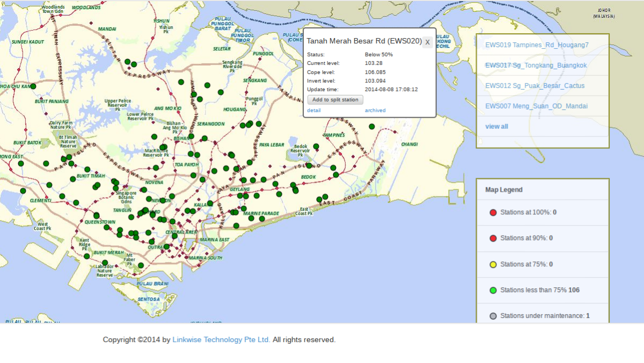Viewport: 644px width, 363px height.
Task: Select station marker at Bedok Reservoir Pk
Action: click(x=316, y=146)
